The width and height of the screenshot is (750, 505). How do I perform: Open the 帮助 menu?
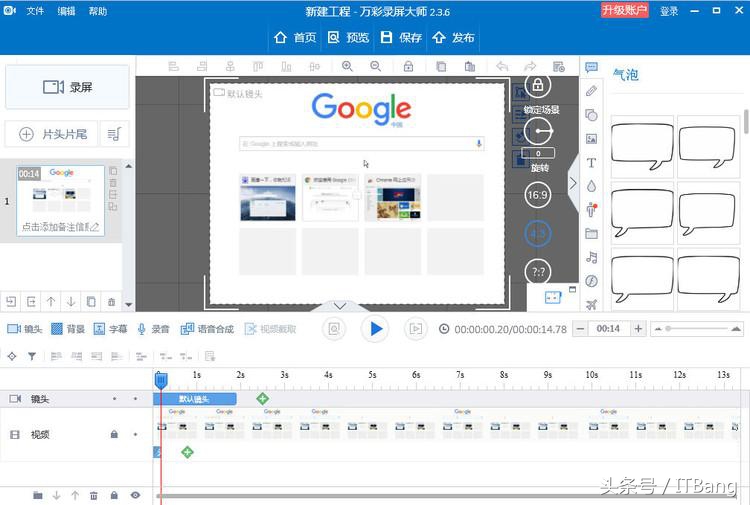click(x=98, y=11)
